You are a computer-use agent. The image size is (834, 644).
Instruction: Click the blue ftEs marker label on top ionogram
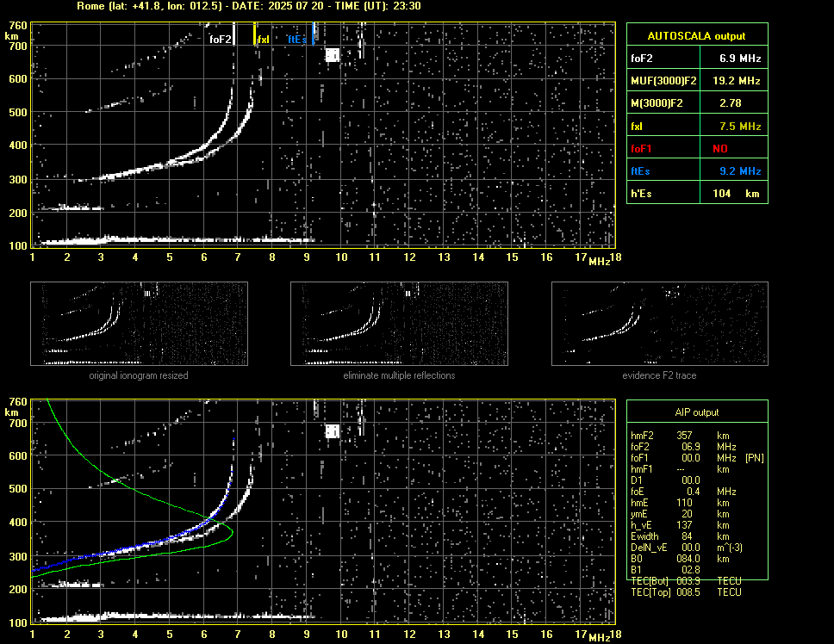[x=297, y=40]
